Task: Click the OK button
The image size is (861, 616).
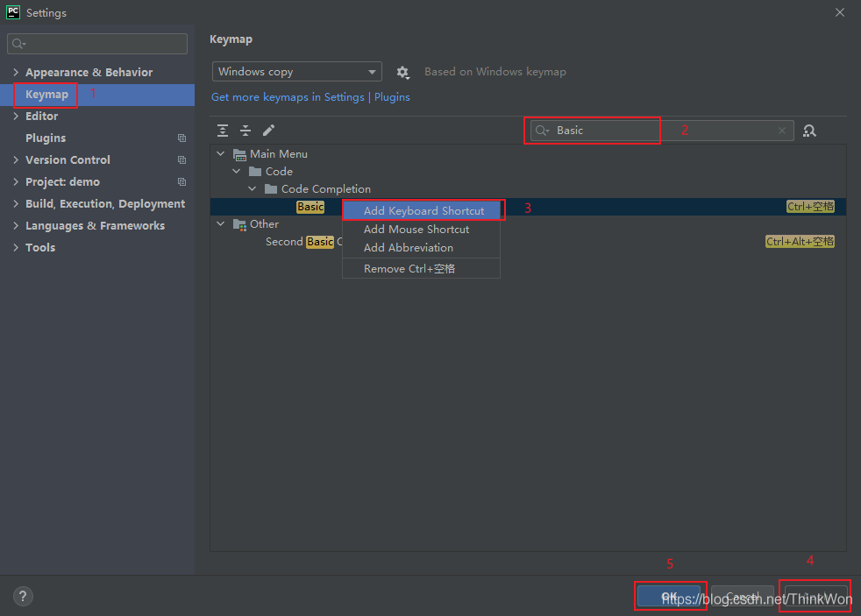Action: [x=669, y=596]
